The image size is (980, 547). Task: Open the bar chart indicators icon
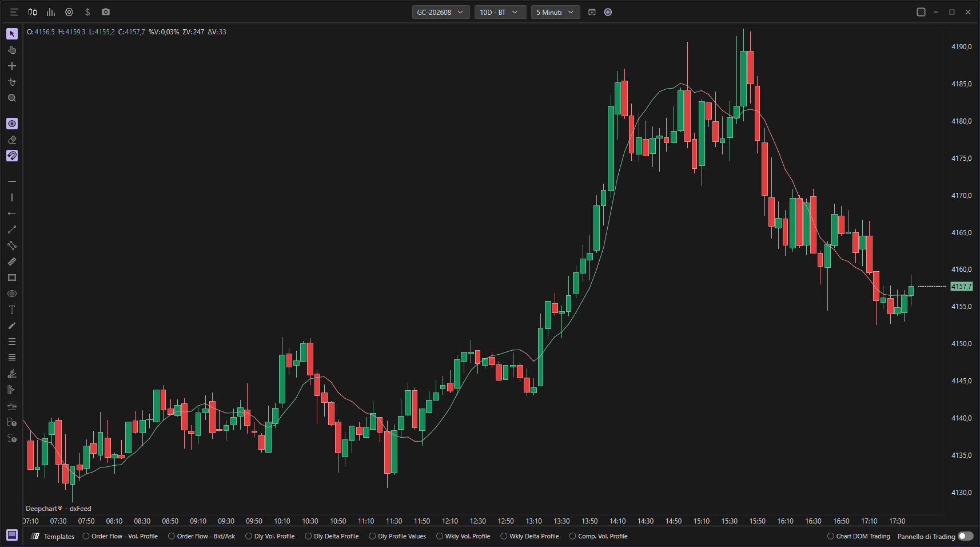51,12
